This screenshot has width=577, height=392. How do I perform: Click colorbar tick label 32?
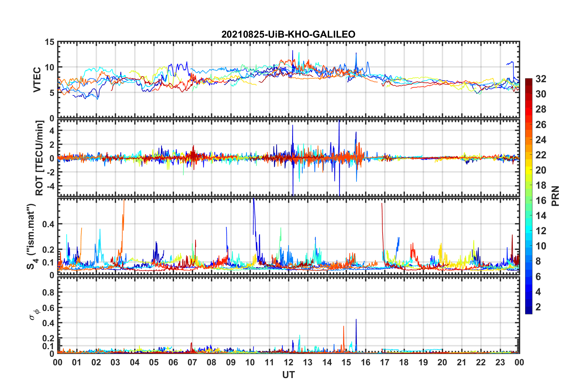coord(541,79)
